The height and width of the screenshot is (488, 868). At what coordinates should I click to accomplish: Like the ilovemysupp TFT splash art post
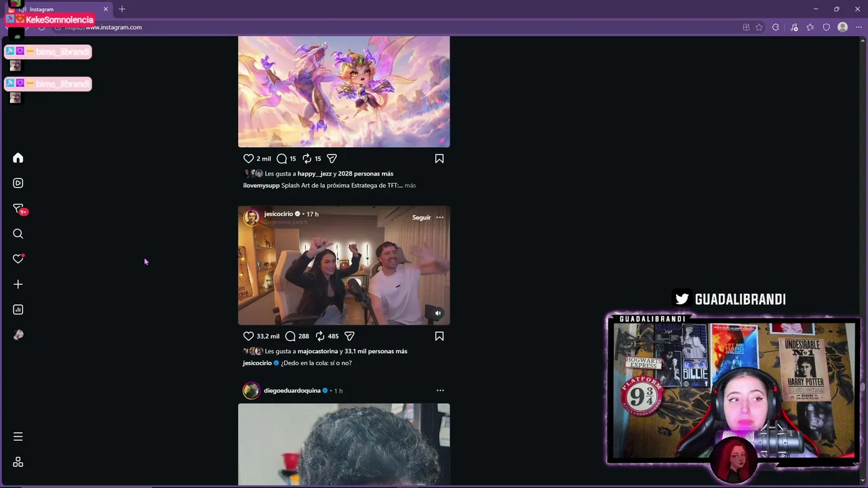[248, 159]
